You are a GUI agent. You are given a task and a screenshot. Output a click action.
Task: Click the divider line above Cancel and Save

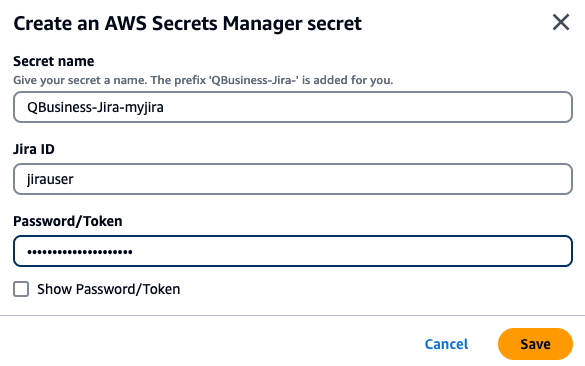point(292,316)
